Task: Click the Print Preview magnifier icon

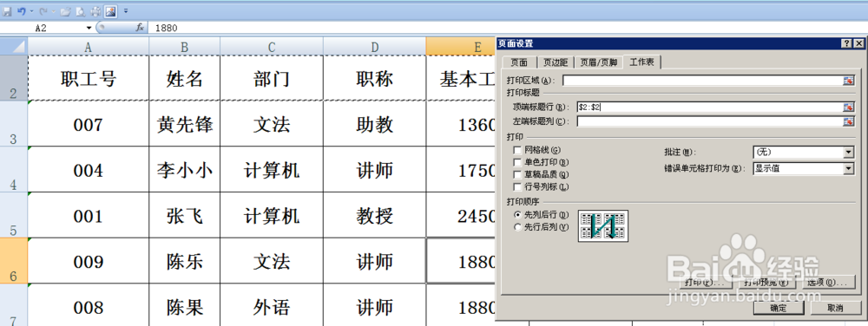Action: pyautogui.click(x=80, y=10)
